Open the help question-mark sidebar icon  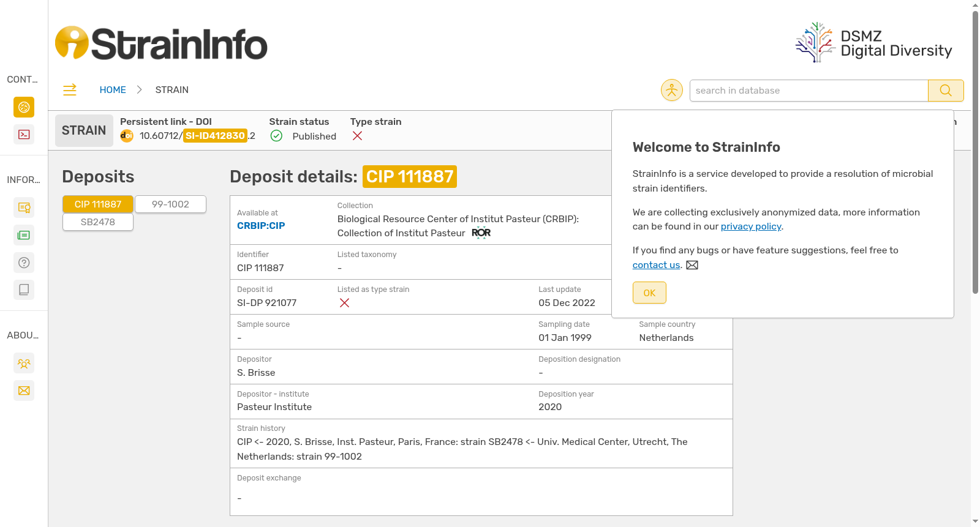(24, 263)
